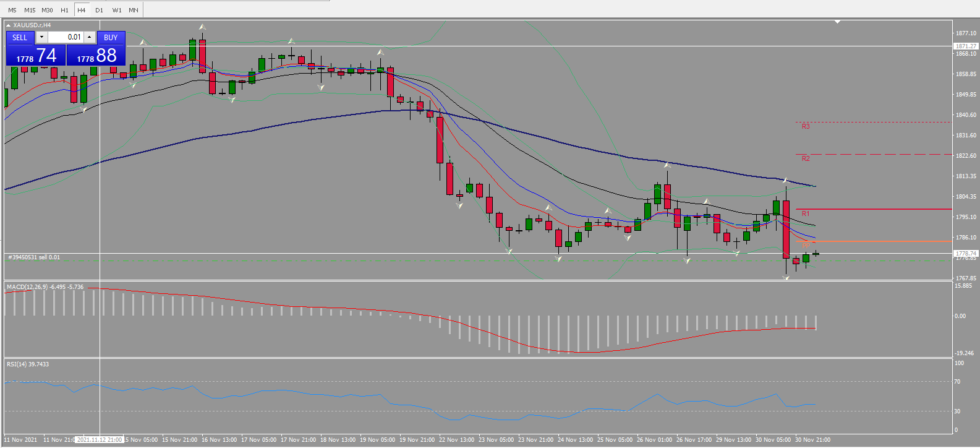
Task: Select the H1 timeframe
Action: [x=65, y=10]
